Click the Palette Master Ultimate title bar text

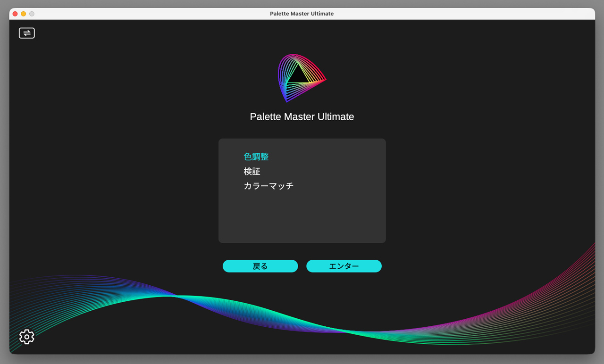click(302, 14)
